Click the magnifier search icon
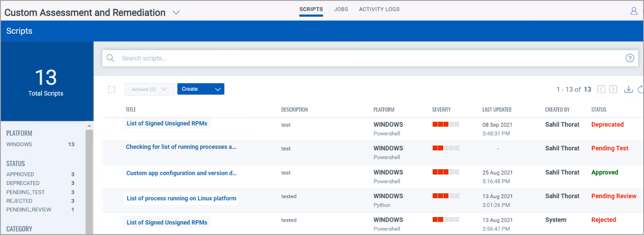Image resolution: width=644 pixels, height=235 pixels. coord(111,58)
